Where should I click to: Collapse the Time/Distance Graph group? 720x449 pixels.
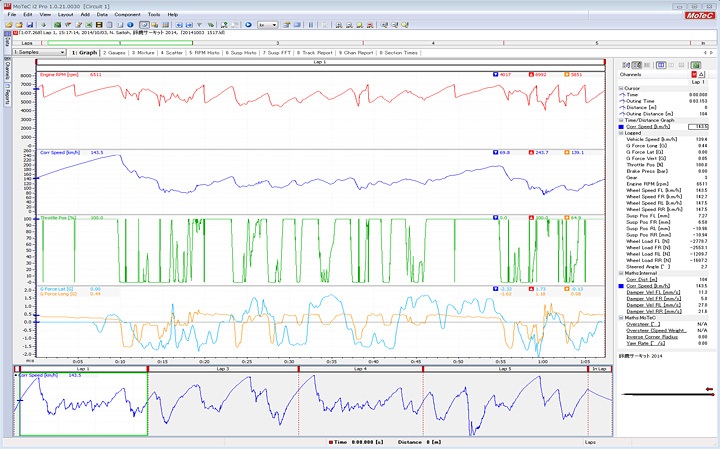621,119
